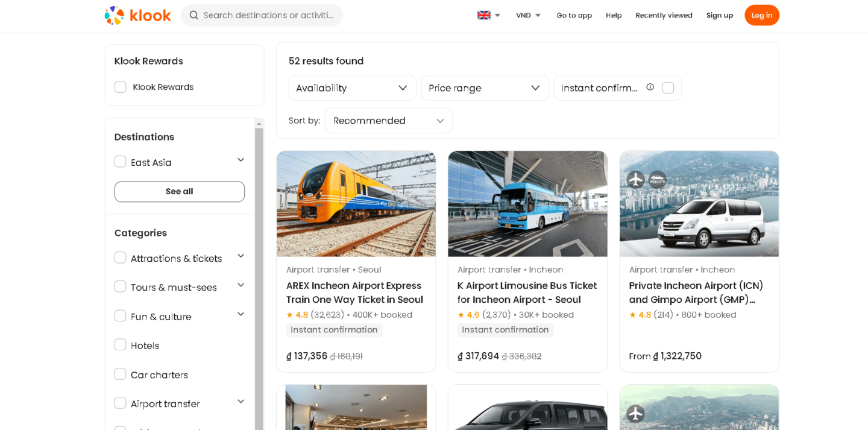This screenshot has width=868, height=430.
Task: Open the Availability dropdown
Action: tap(352, 87)
